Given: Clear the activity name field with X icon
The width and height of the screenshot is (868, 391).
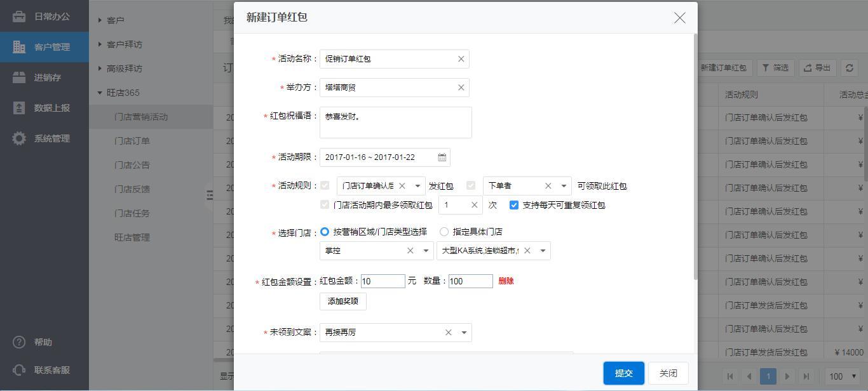Looking at the screenshot, I should click(461, 59).
